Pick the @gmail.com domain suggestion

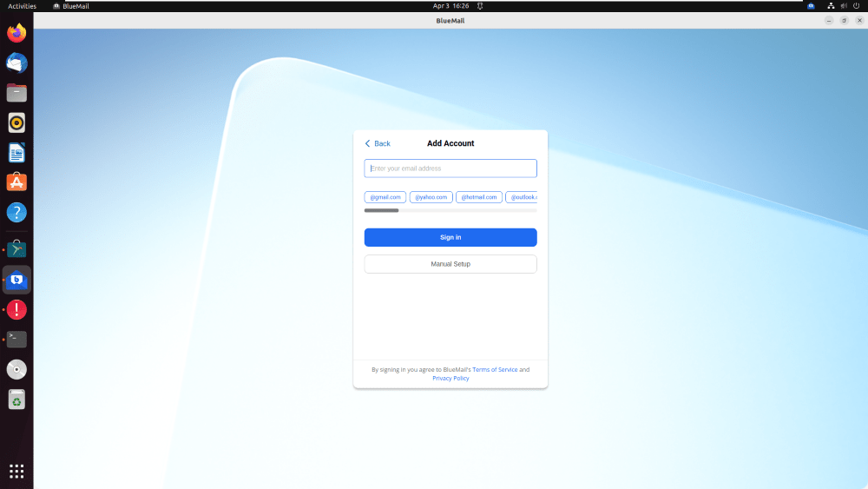click(385, 197)
